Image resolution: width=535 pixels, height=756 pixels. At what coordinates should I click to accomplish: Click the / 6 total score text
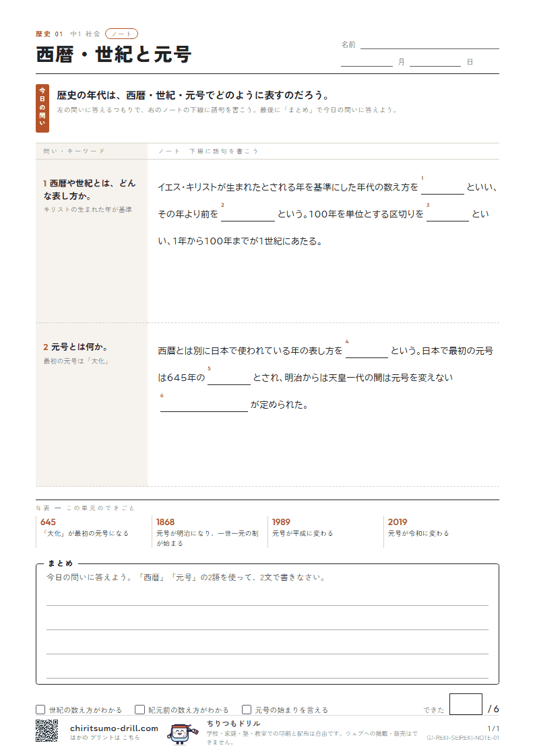493,709
